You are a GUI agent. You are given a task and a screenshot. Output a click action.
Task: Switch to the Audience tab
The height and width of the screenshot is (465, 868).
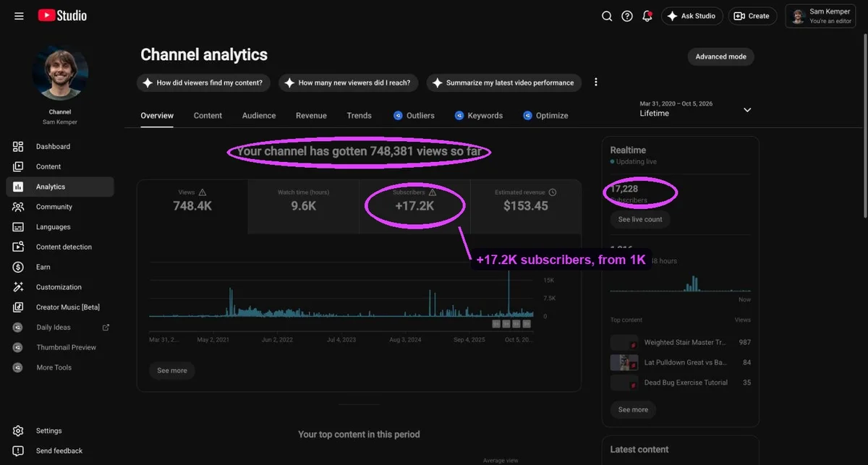[x=259, y=116]
